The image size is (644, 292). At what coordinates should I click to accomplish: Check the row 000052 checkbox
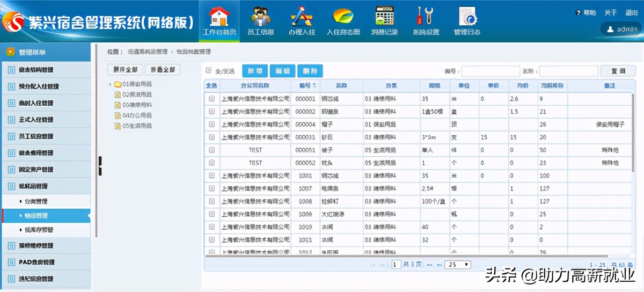tap(211, 163)
